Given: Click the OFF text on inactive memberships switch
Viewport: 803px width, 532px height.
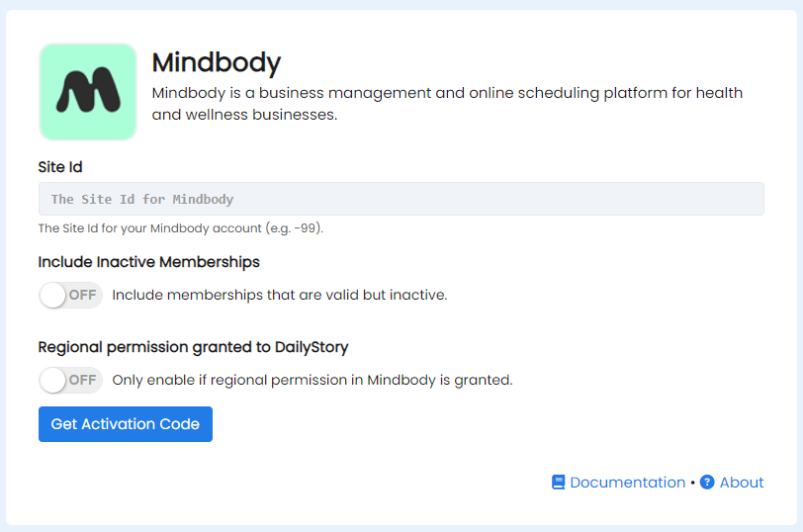Looking at the screenshot, I should point(82,295).
